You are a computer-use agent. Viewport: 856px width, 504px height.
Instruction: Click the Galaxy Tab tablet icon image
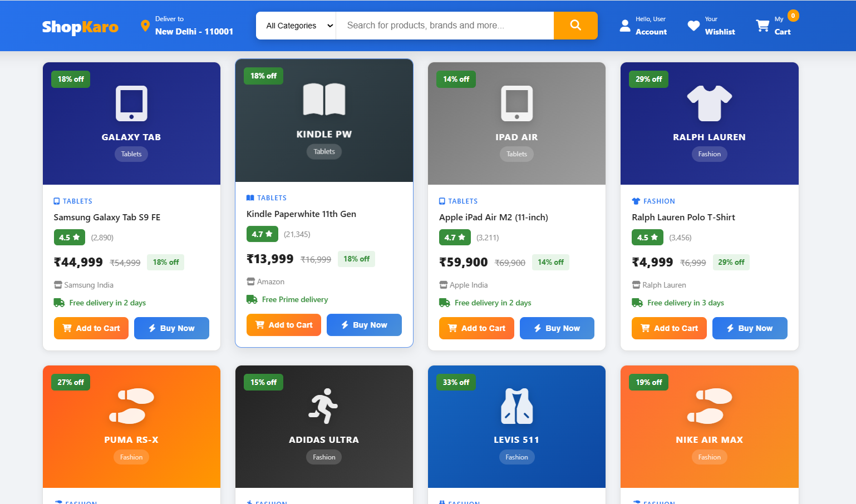coord(131,103)
